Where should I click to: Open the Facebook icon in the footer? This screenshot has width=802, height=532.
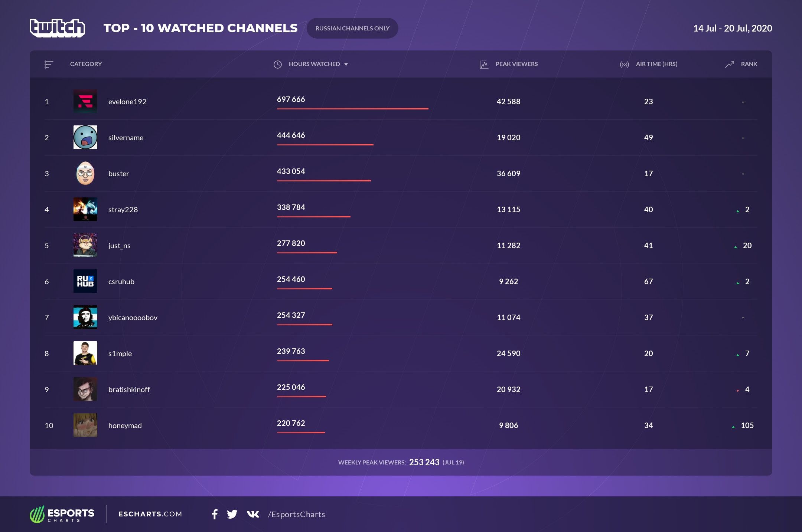tap(215, 515)
